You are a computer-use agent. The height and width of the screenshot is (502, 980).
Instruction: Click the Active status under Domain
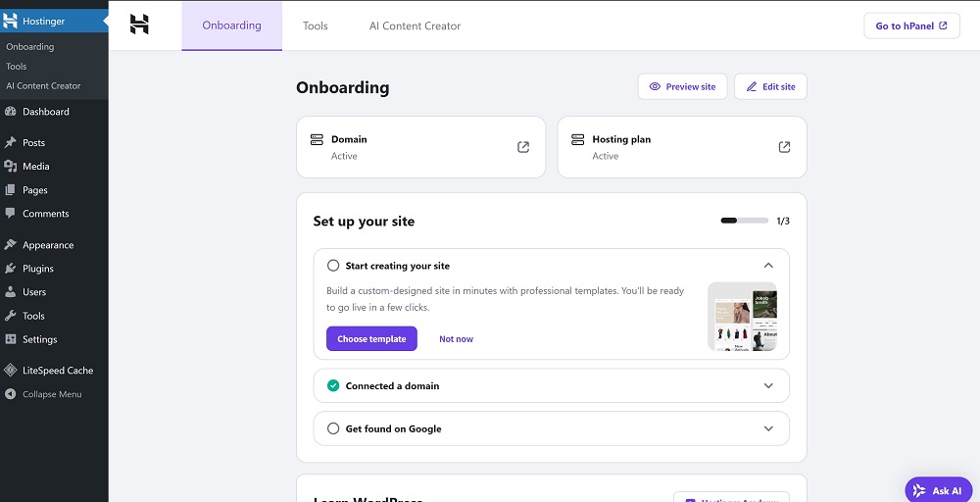[x=344, y=156]
